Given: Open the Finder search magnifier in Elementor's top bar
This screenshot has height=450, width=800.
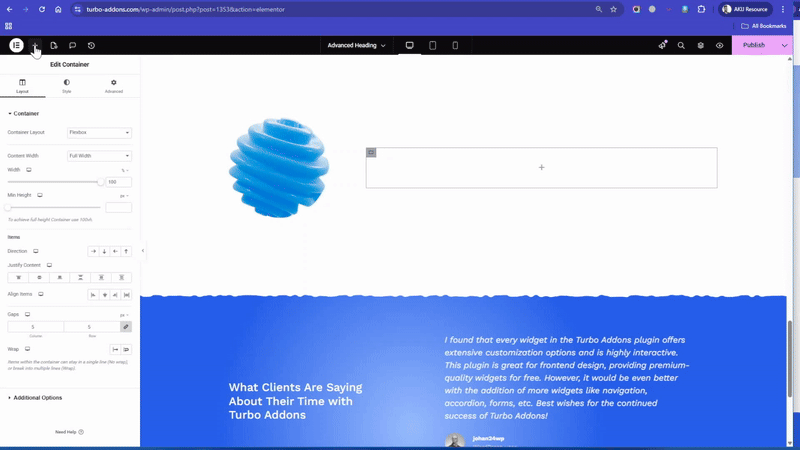Looking at the screenshot, I should coord(681,45).
